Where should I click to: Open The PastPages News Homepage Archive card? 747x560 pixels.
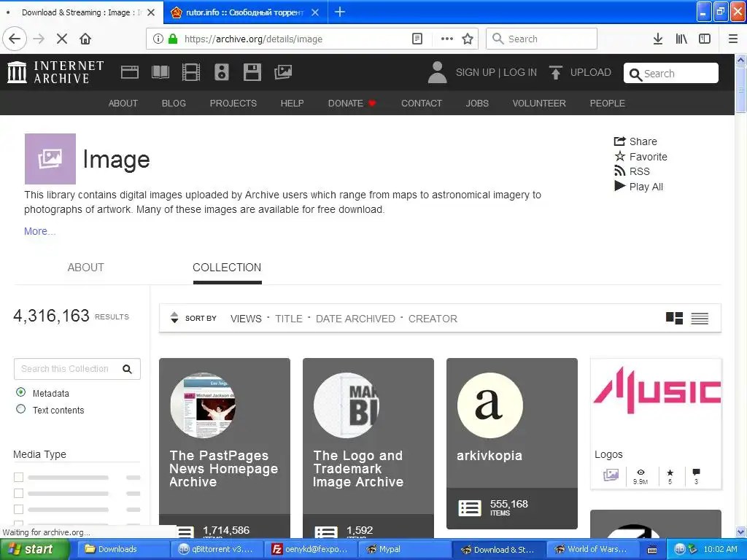click(x=225, y=448)
